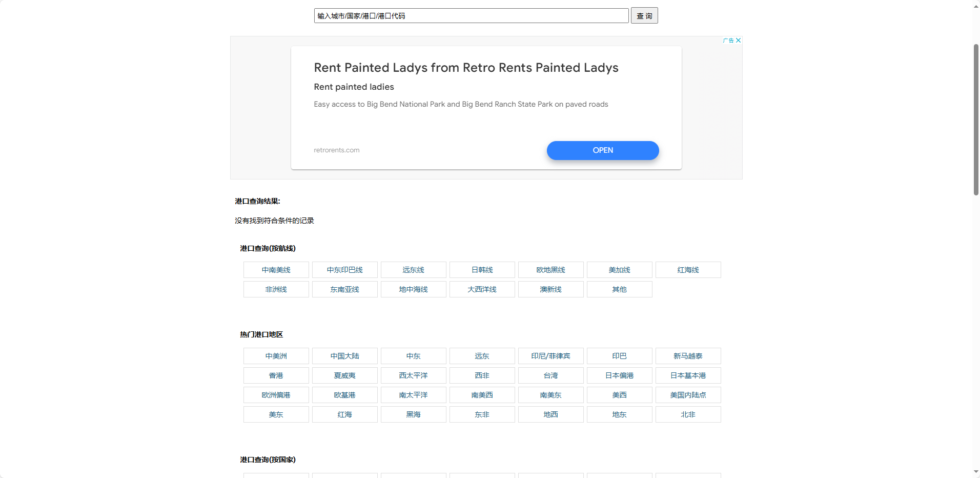Select the 欧地黑线 route
Image resolution: width=980 pixels, height=478 pixels.
551,270
